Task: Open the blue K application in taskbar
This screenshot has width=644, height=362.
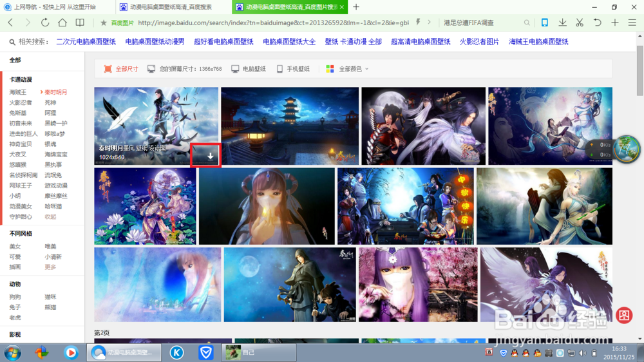Action: point(176,352)
